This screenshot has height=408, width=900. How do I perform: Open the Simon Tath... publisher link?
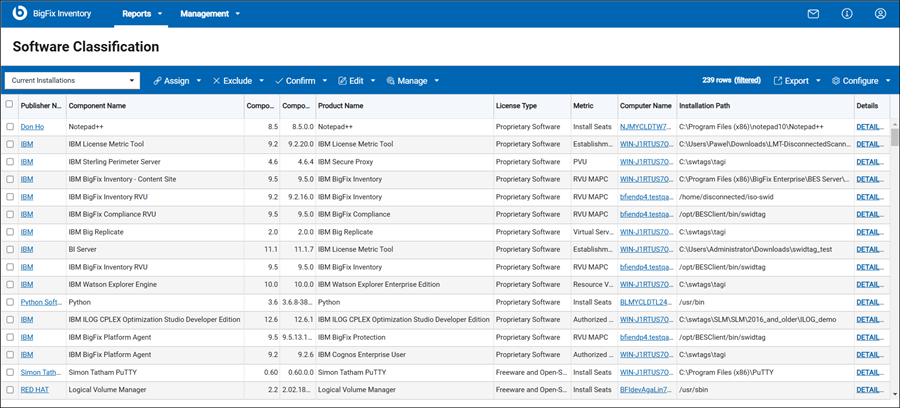[x=41, y=372]
